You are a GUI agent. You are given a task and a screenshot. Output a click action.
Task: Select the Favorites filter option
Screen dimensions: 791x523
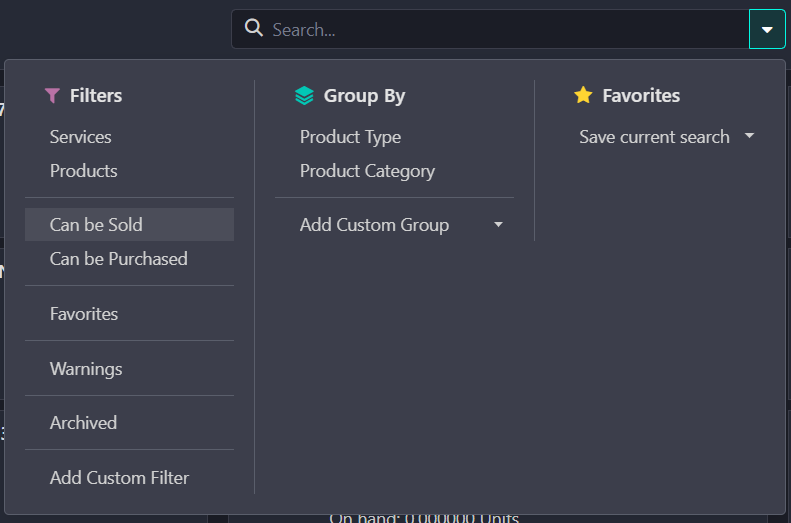tap(84, 314)
